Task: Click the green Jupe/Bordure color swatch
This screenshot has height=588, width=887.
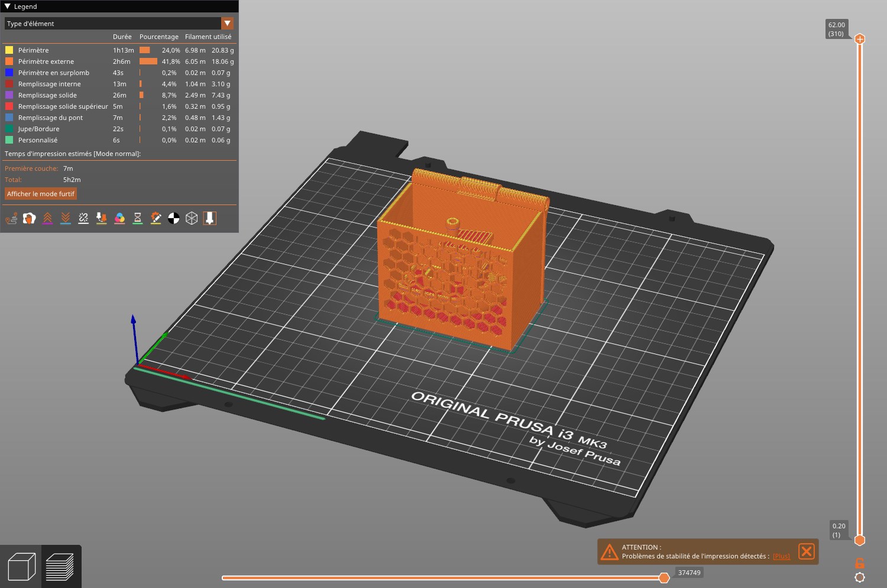Action: [9, 129]
